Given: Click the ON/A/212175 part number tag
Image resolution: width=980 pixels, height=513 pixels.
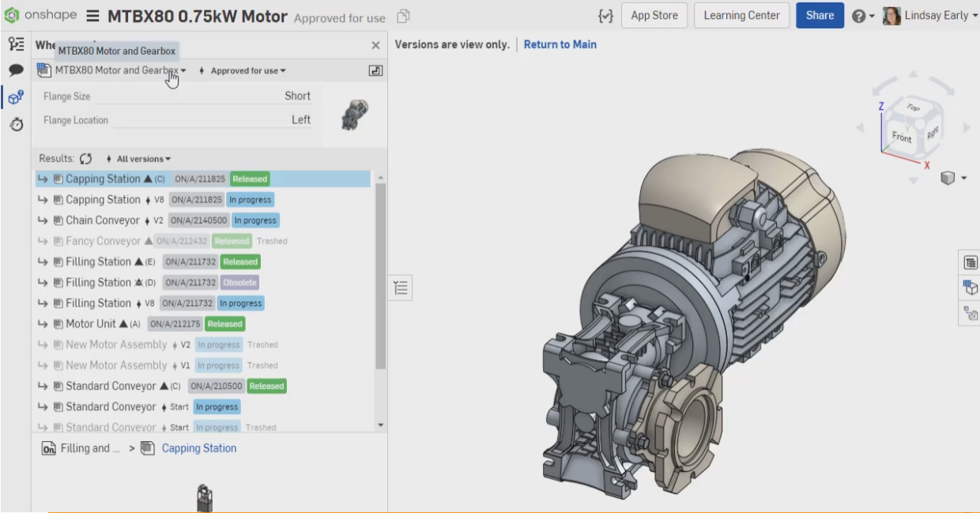Looking at the screenshot, I should point(175,324).
